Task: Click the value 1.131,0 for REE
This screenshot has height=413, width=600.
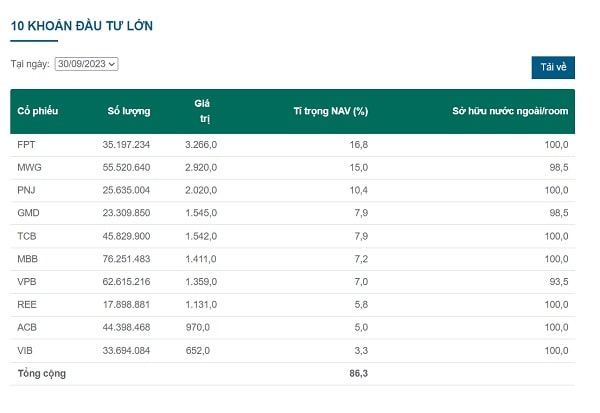Action: pyautogui.click(x=201, y=305)
